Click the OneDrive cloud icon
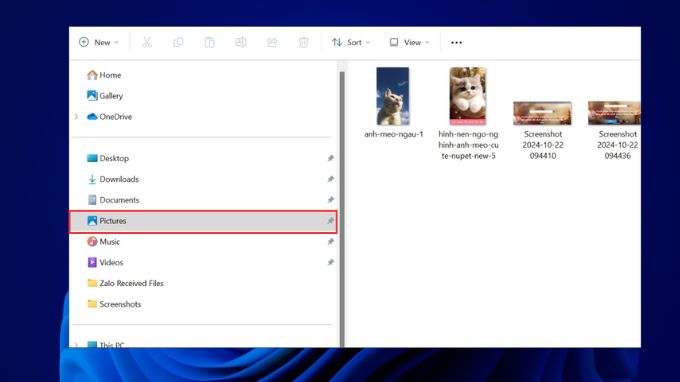 click(92, 117)
